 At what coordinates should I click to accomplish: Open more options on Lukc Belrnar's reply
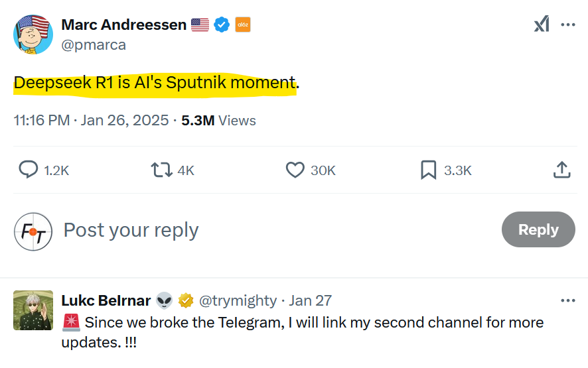(568, 300)
